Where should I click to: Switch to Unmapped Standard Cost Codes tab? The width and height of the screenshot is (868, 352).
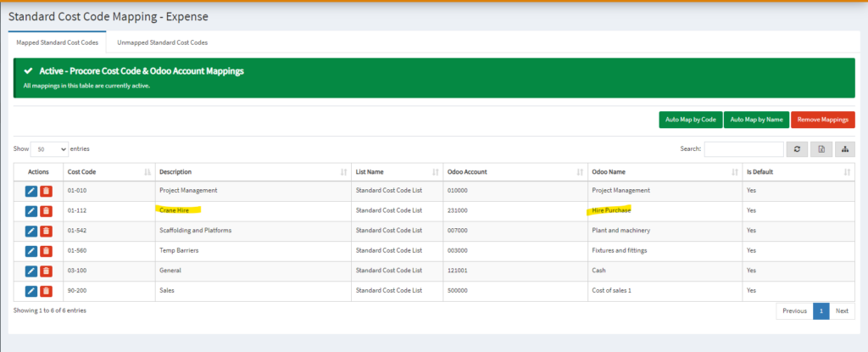point(162,42)
